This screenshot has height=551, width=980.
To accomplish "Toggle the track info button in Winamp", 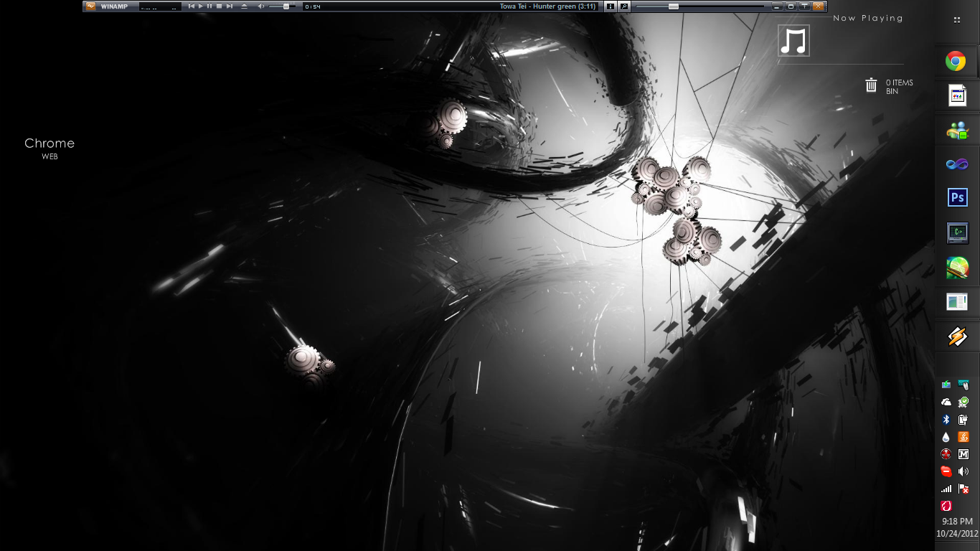I will coord(609,6).
